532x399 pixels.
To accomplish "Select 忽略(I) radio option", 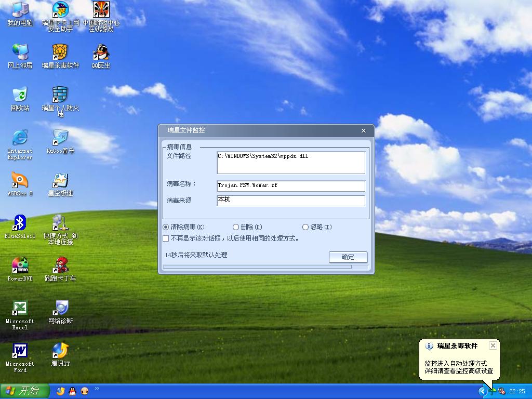I will point(317,227).
